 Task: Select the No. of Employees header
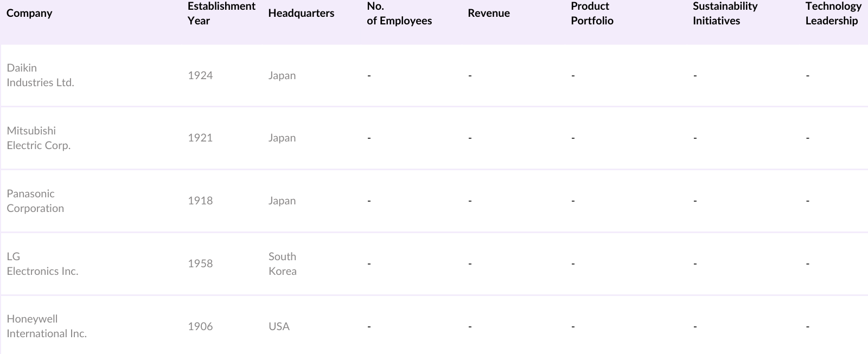(x=399, y=13)
